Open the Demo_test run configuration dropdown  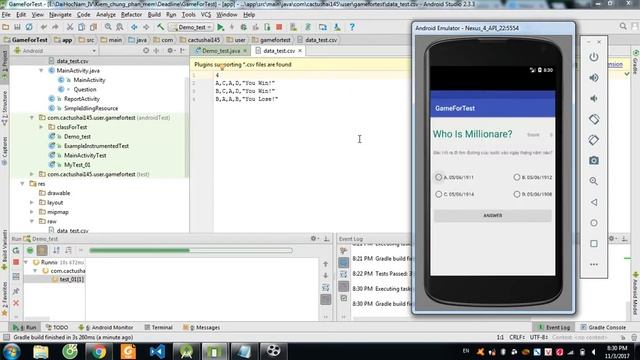[x=191, y=27]
